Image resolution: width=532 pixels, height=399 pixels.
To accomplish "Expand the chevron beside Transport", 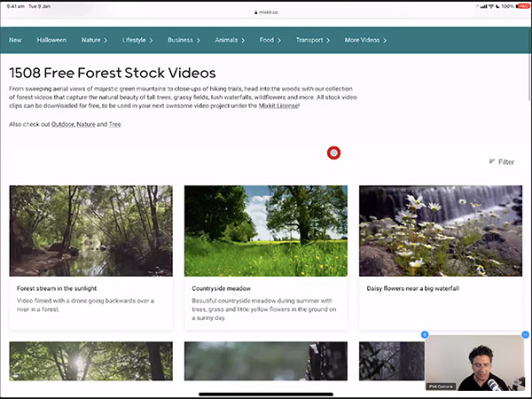I will point(328,41).
